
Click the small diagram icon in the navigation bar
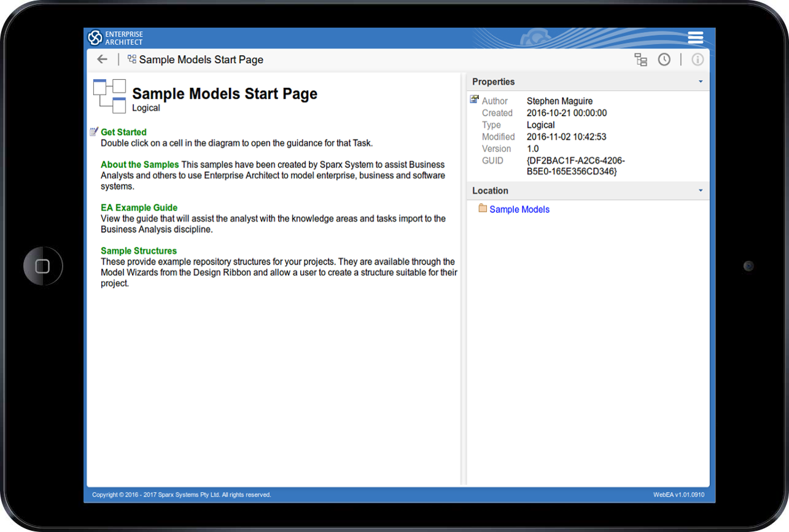[x=131, y=60]
